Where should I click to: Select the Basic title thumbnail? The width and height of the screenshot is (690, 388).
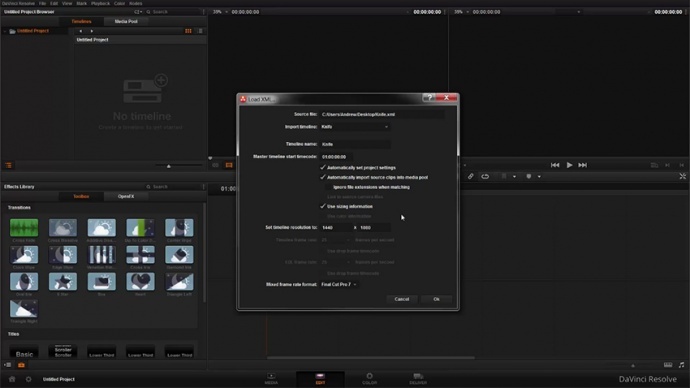tap(24, 351)
